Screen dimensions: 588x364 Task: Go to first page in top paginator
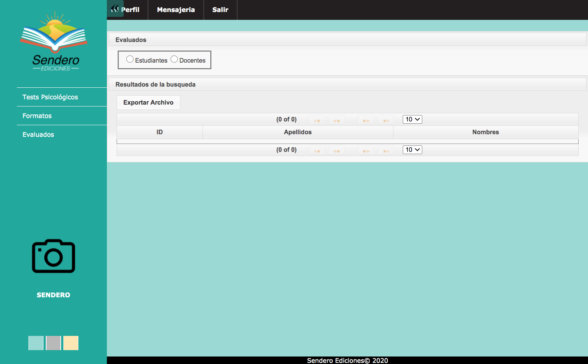click(x=317, y=120)
